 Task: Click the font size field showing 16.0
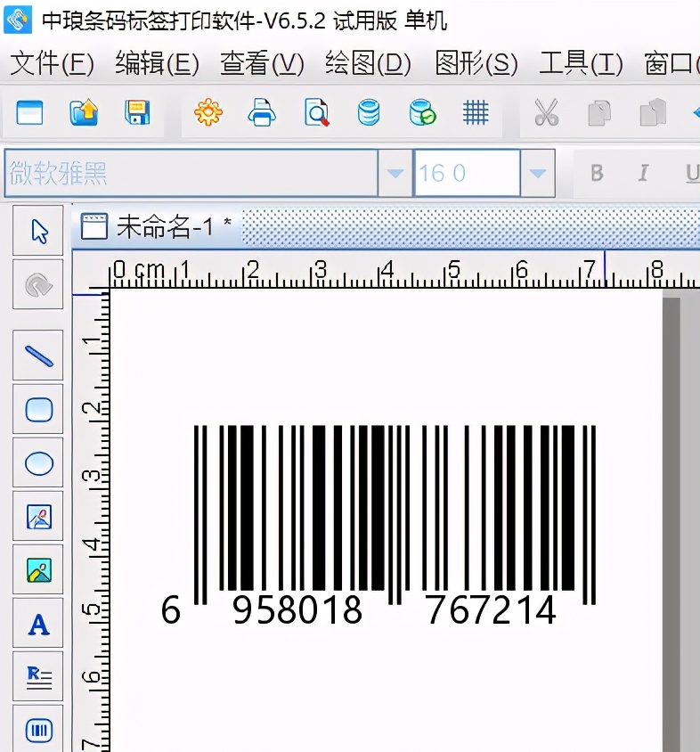[467, 173]
